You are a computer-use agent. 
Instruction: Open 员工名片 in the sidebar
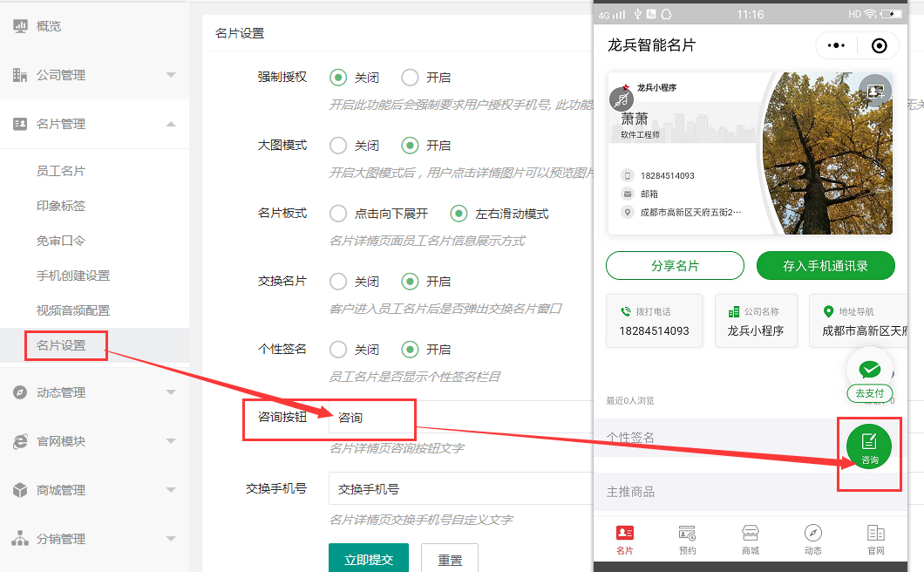(x=61, y=171)
